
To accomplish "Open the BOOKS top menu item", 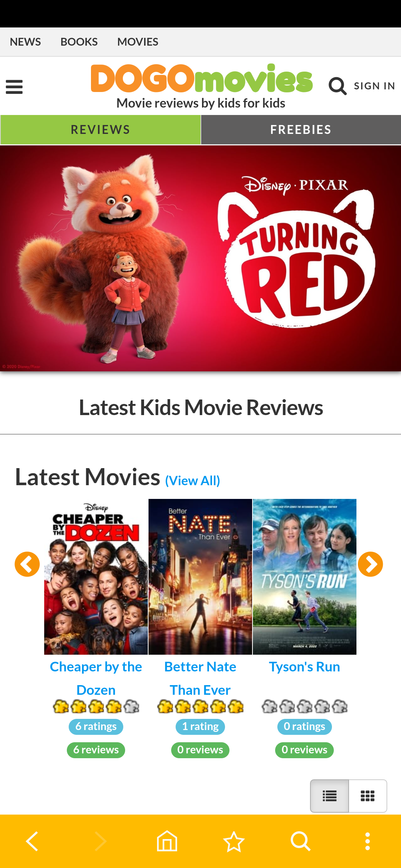I will pyautogui.click(x=79, y=42).
